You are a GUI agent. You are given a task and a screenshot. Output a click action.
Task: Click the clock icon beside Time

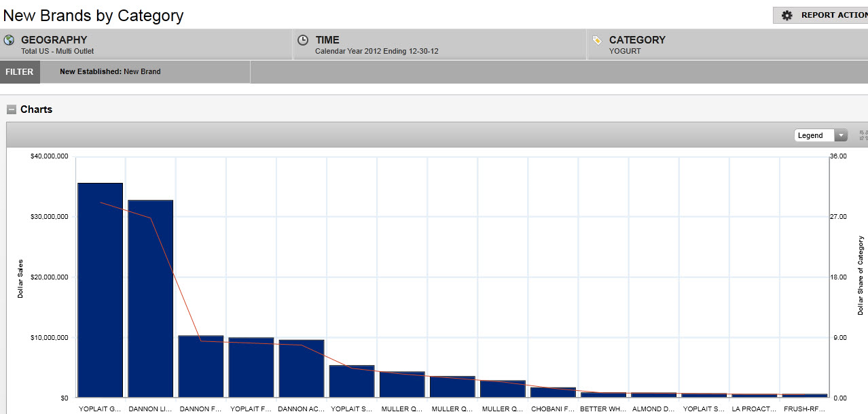(303, 40)
